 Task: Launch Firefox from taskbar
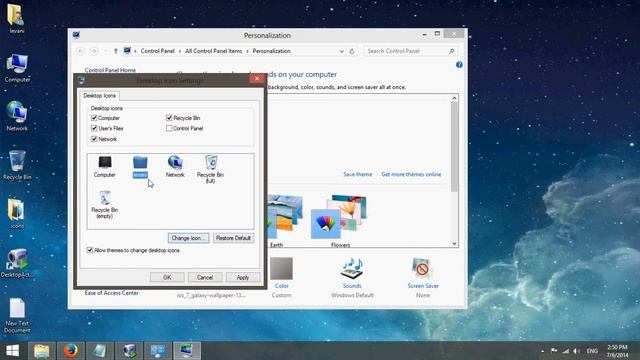pyautogui.click(x=70, y=351)
